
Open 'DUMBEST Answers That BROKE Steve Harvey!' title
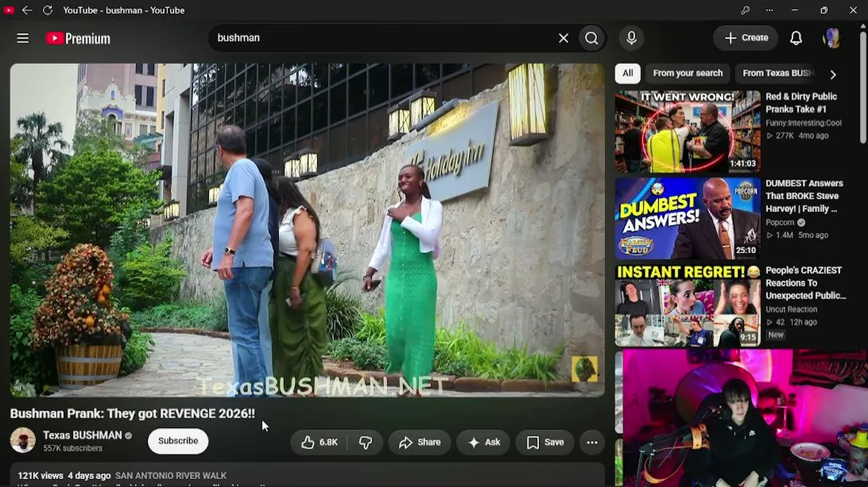click(804, 196)
